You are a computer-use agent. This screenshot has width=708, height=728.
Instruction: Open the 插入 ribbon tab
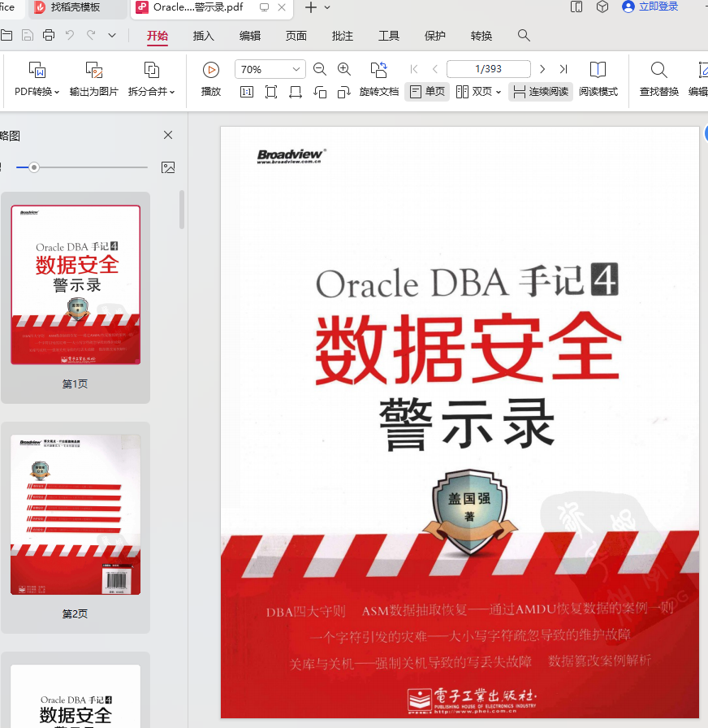tap(203, 36)
